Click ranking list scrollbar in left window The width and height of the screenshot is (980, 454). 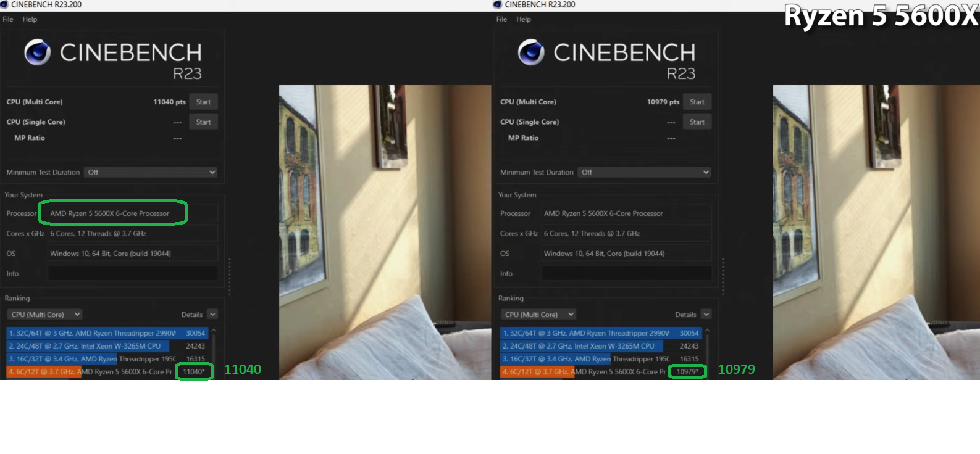click(214, 353)
